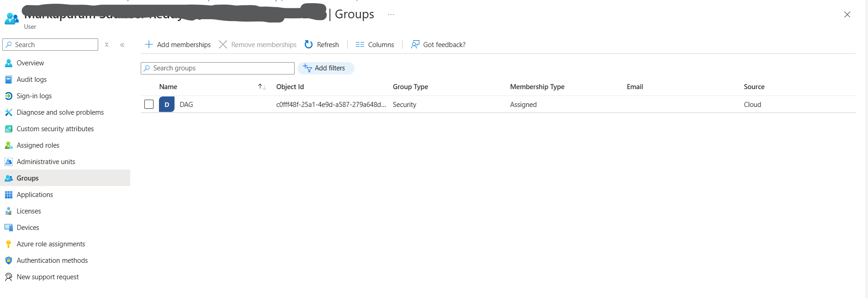Screen dimensions: 868x298
Task: Click Add memberships button
Action: click(x=178, y=44)
